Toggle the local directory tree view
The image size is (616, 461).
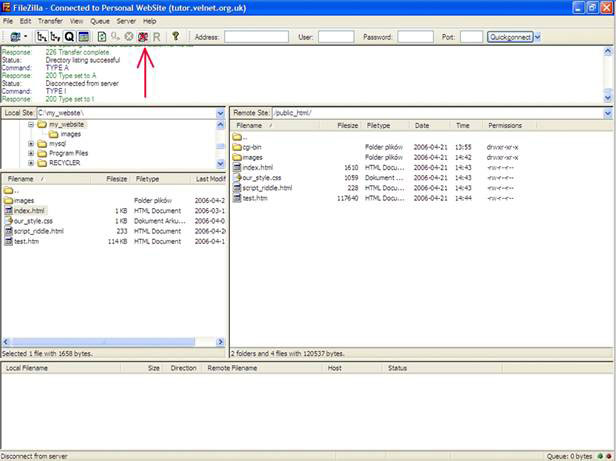coord(41,37)
